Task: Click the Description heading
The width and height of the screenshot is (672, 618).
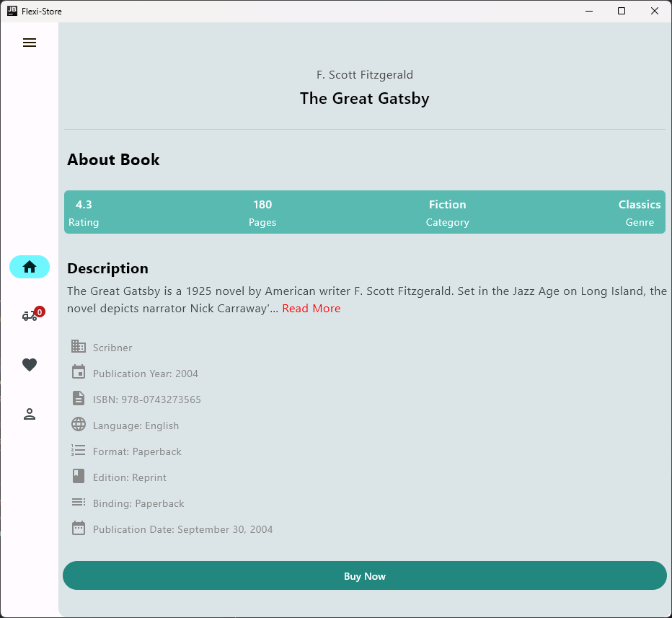Action: 107,268
